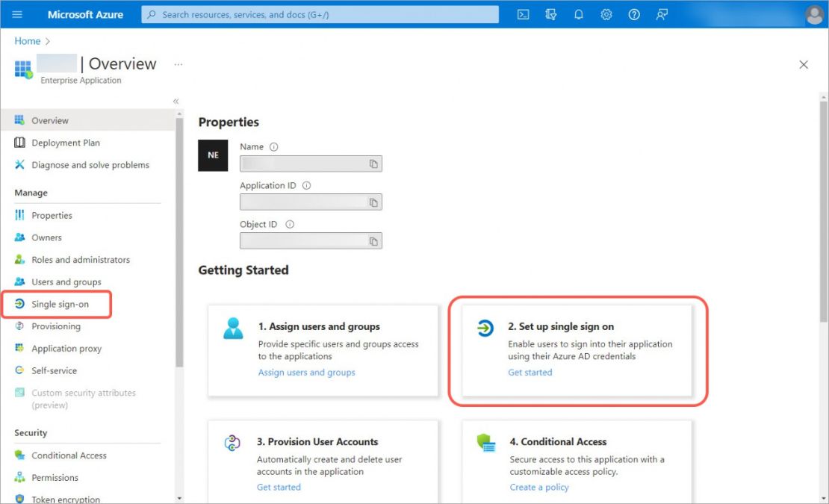
Task: Show info tooltip next to Name
Action: [274, 147]
